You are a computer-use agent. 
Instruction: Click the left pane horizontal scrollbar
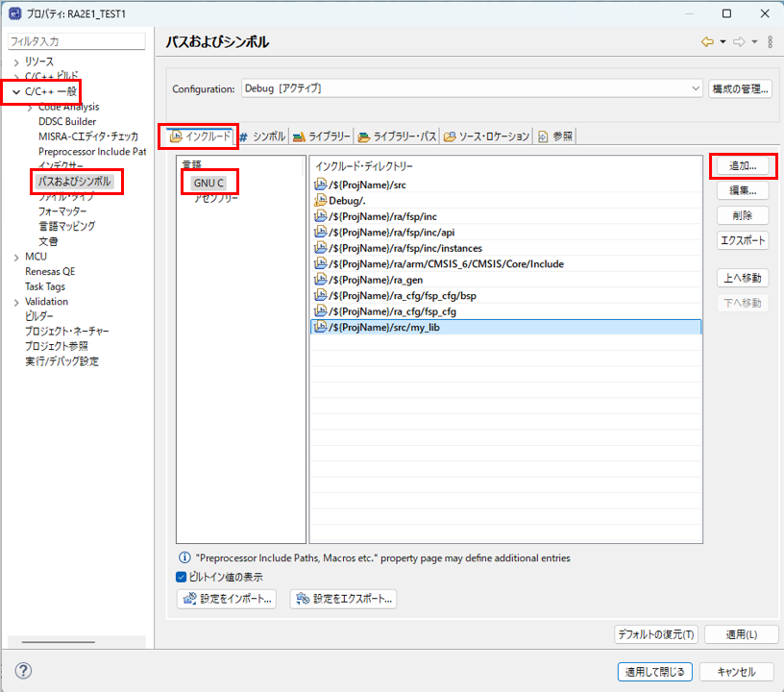pyautogui.click(x=58, y=641)
